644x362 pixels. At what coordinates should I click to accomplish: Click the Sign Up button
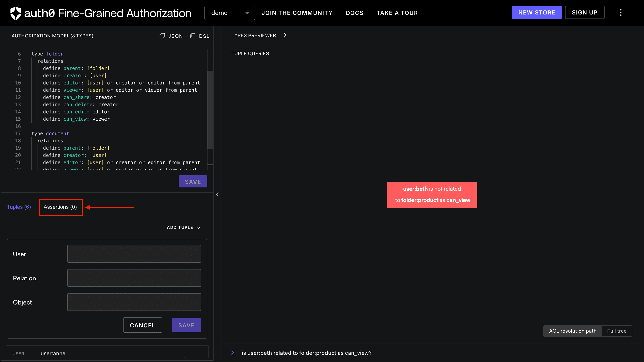(584, 12)
